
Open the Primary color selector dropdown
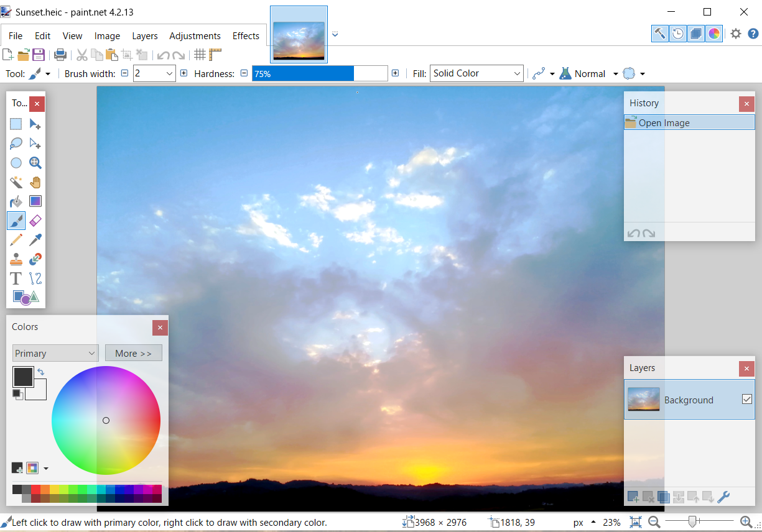(x=55, y=353)
